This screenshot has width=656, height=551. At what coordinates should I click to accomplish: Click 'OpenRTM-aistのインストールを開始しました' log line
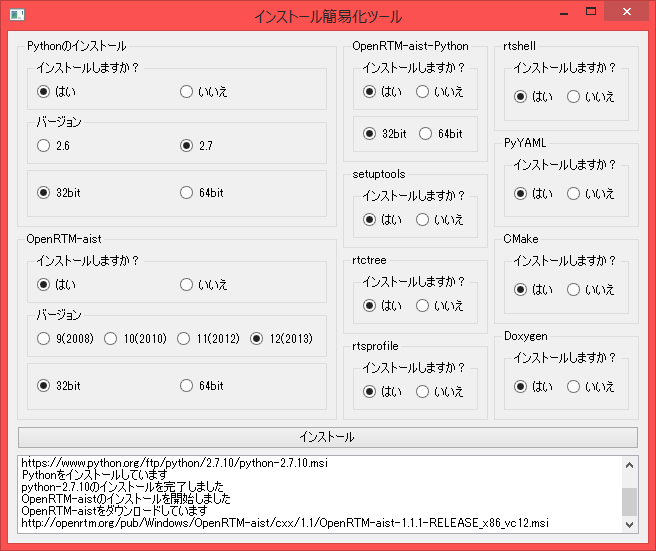(126, 499)
